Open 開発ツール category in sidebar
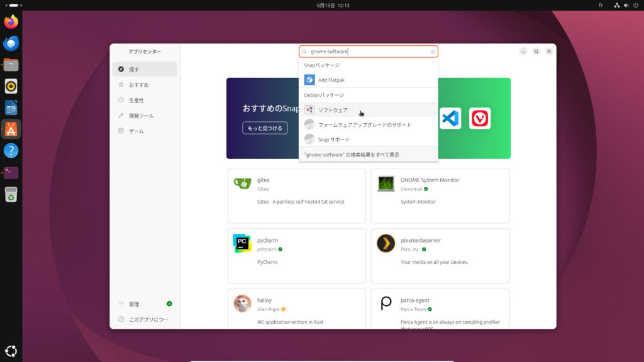Screen dimensions: 644x362 point(145,116)
